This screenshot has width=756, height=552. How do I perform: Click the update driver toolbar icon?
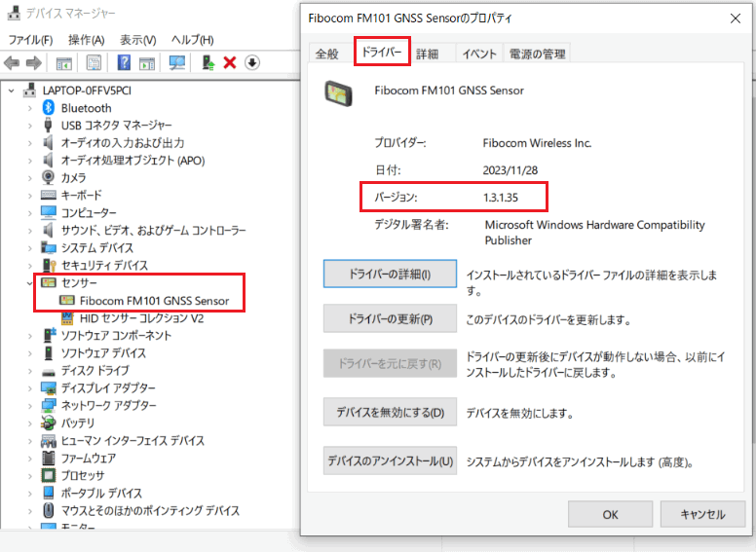point(208,62)
